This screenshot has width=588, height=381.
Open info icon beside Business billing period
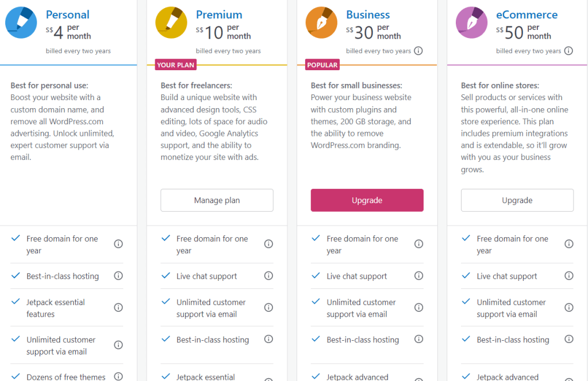point(418,51)
